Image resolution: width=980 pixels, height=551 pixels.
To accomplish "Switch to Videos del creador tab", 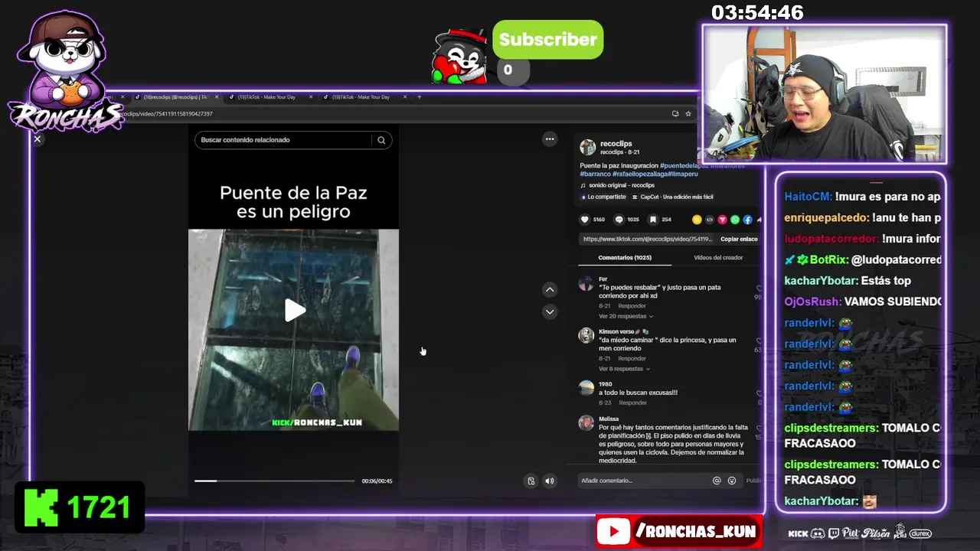I will (x=718, y=258).
